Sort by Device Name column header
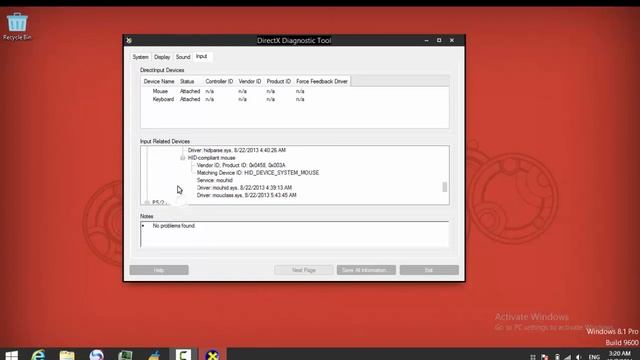This screenshot has width=640, height=360. point(159,82)
